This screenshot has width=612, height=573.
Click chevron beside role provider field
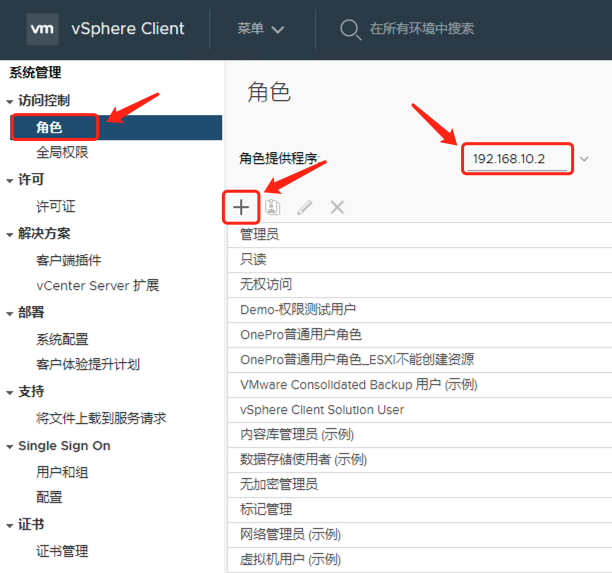584,159
